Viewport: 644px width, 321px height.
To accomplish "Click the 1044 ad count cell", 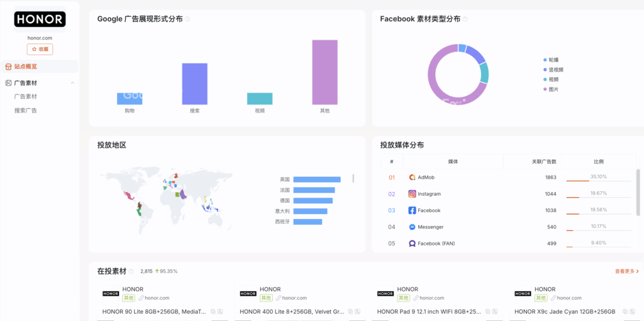I will pos(550,194).
